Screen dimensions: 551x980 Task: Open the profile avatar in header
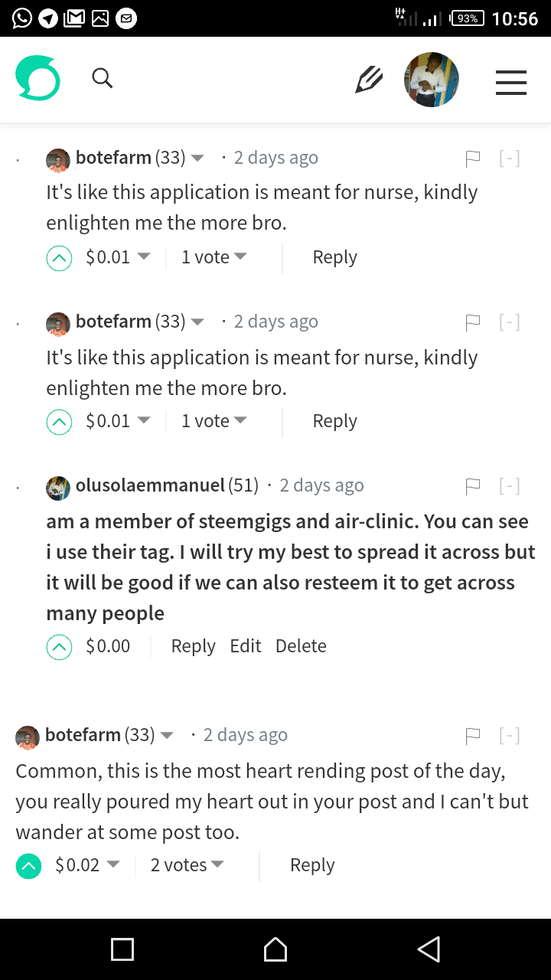coord(432,80)
